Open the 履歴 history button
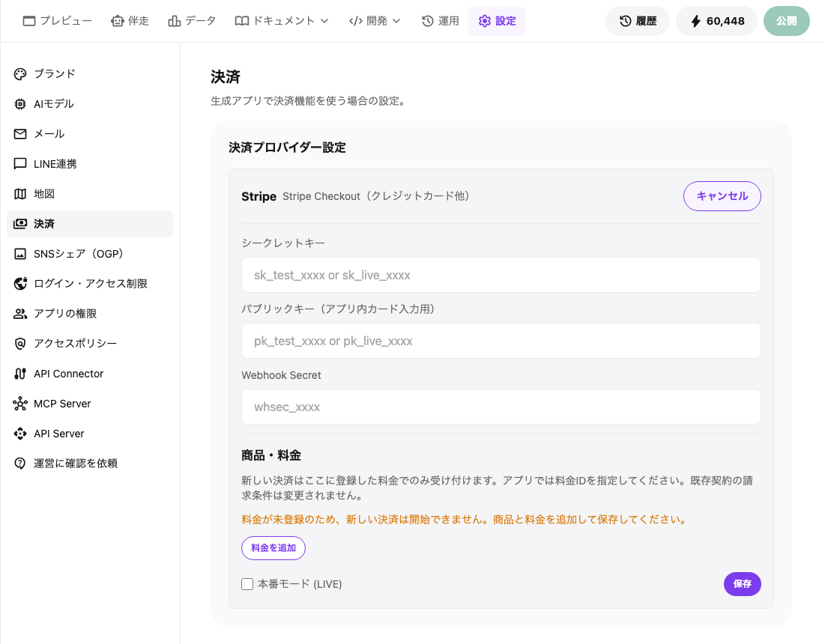 [638, 21]
